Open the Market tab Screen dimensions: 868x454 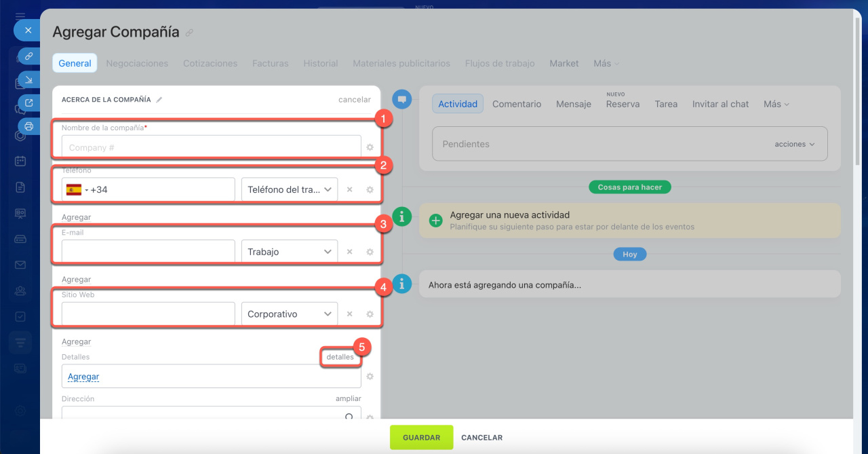[564, 63]
